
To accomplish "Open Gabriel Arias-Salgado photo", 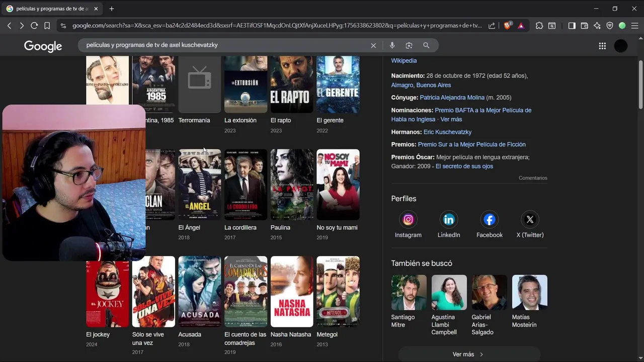I will [489, 292].
